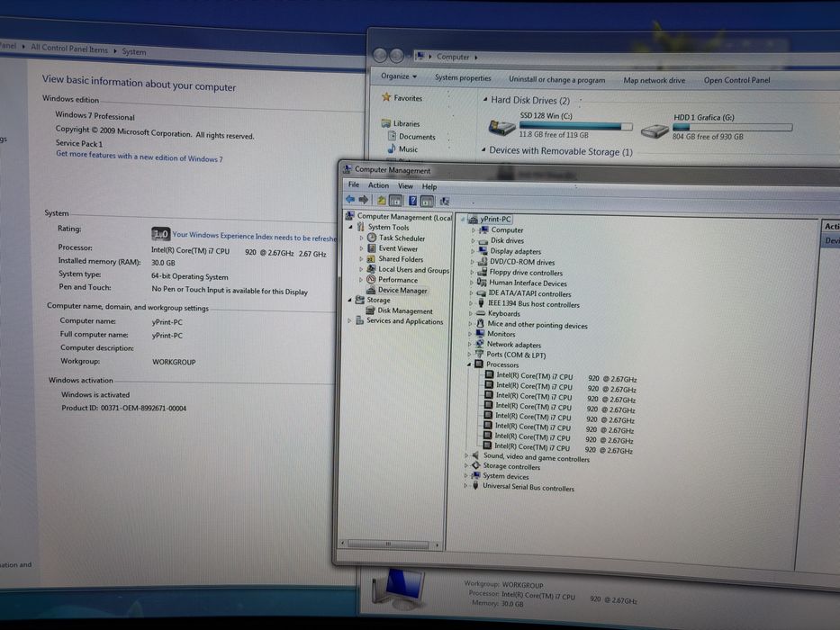Select DVD/CD-ROM drives category
Viewport: 840px width, 630px height.
(x=522, y=262)
